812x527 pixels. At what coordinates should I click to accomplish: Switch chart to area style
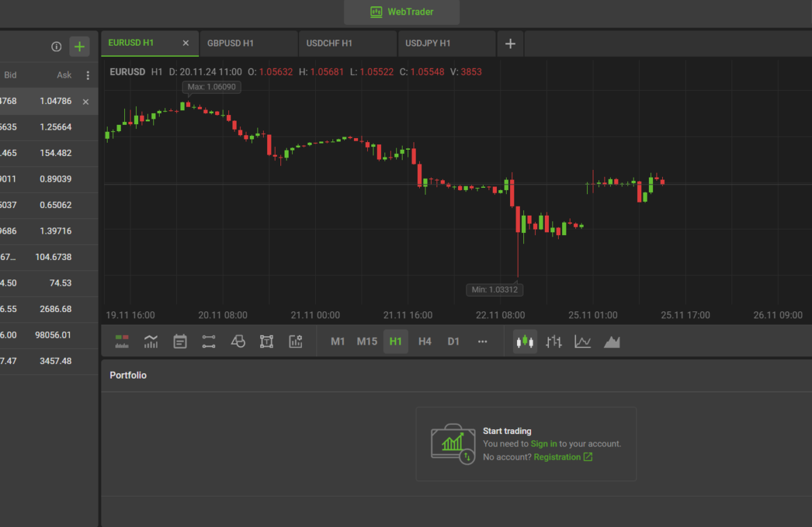click(x=611, y=341)
